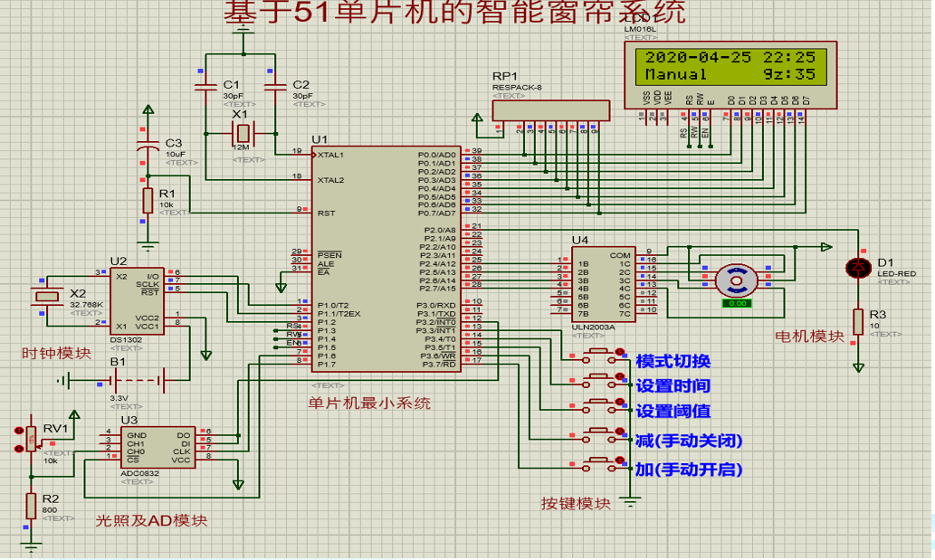This screenshot has height=560, width=935.
Task: Click the 单片机最小系统 label
Action: point(369,403)
